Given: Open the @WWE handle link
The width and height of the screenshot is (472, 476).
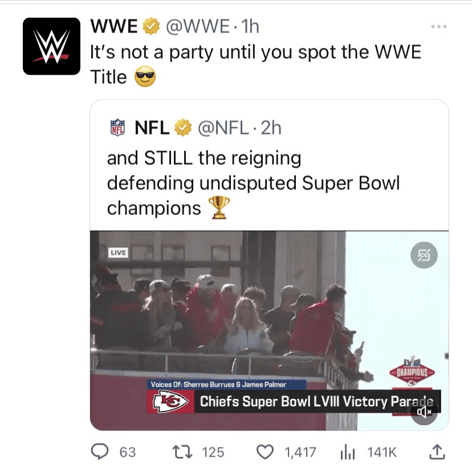Looking at the screenshot, I should [197, 26].
